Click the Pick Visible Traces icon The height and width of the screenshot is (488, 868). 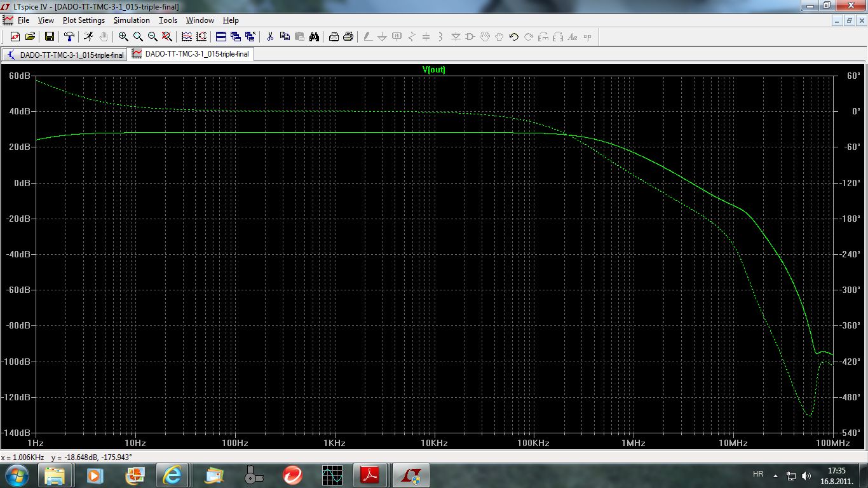point(187,37)
